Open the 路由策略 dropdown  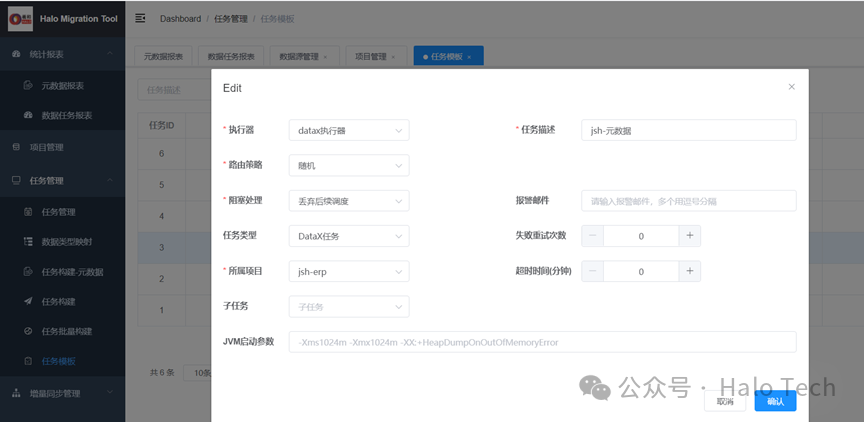point(349,165)
